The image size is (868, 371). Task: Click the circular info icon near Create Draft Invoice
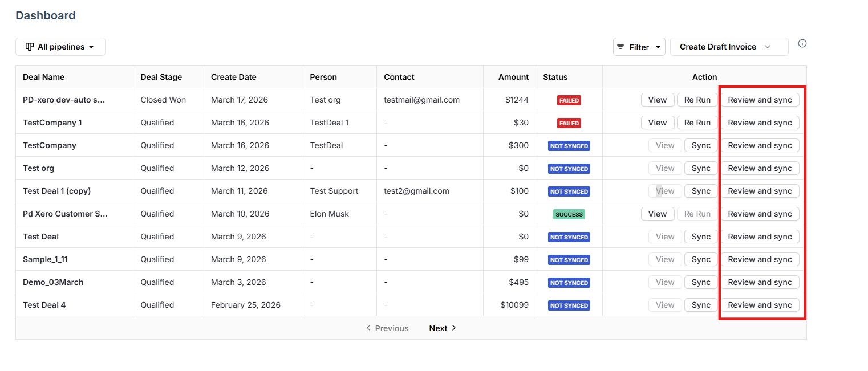tap(802, 43)
